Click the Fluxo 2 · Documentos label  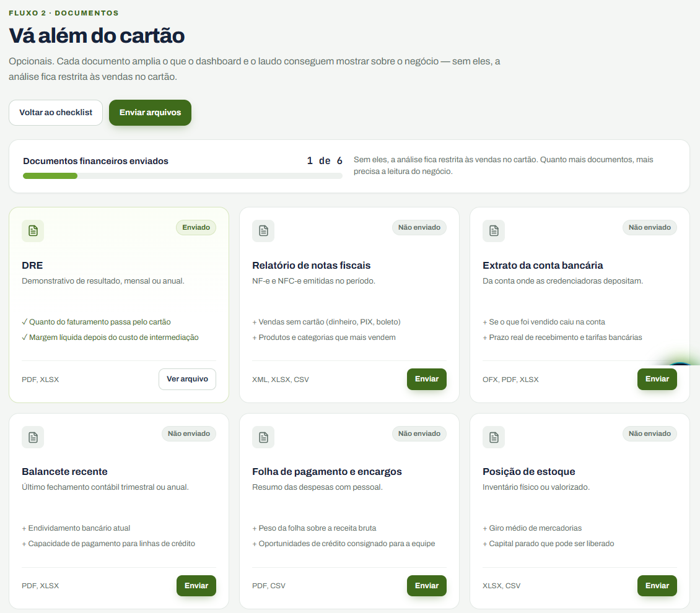64,13
